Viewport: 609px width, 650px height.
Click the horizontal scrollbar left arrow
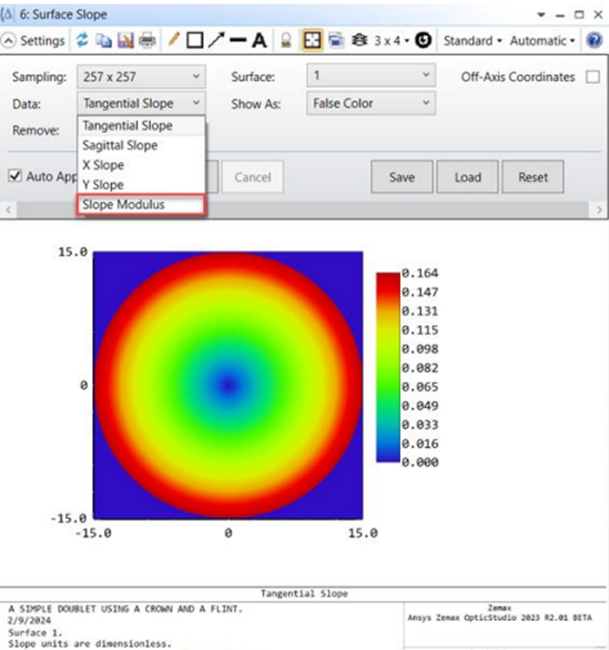click(x=8, y=210)
